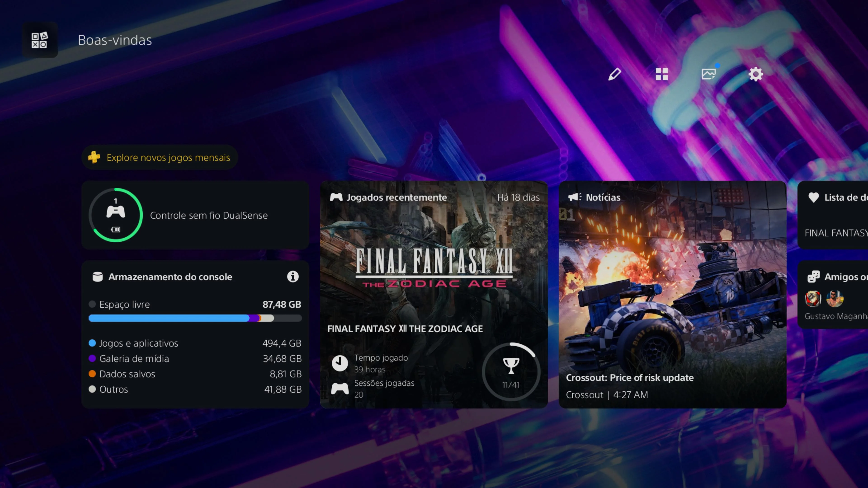Open the settings gear icon
The height and width of the screenshot is (488, 868).
coord(756,74)
